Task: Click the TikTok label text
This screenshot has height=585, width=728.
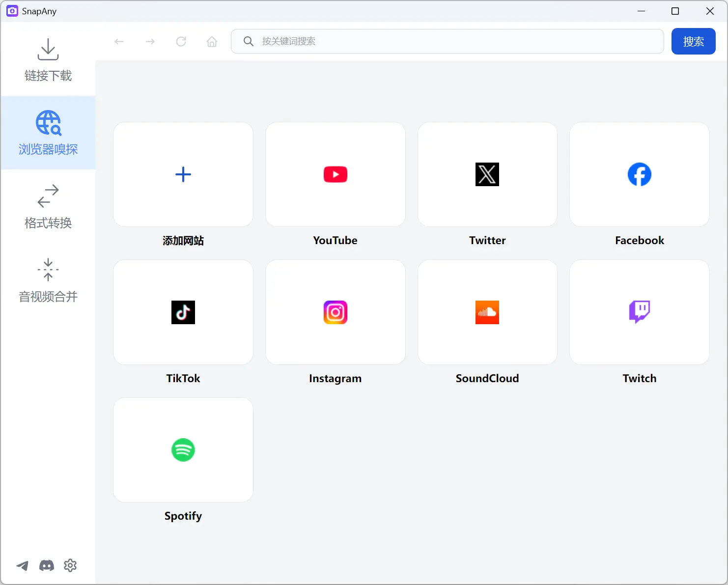Action: click(x=183, y=378)
